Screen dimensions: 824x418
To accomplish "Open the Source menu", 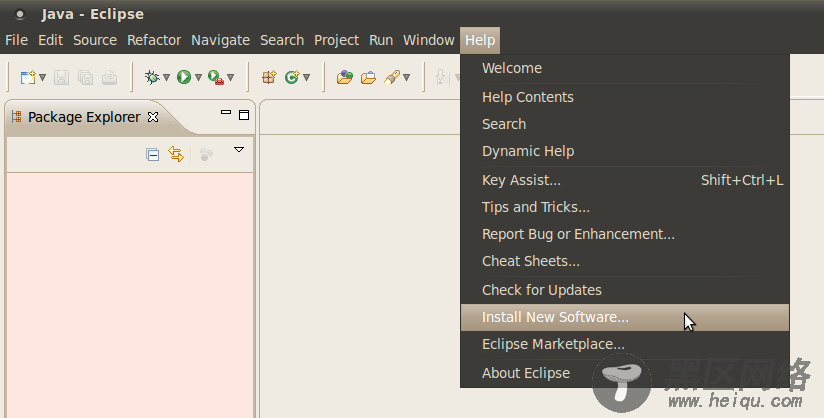I will pos(95,40).
